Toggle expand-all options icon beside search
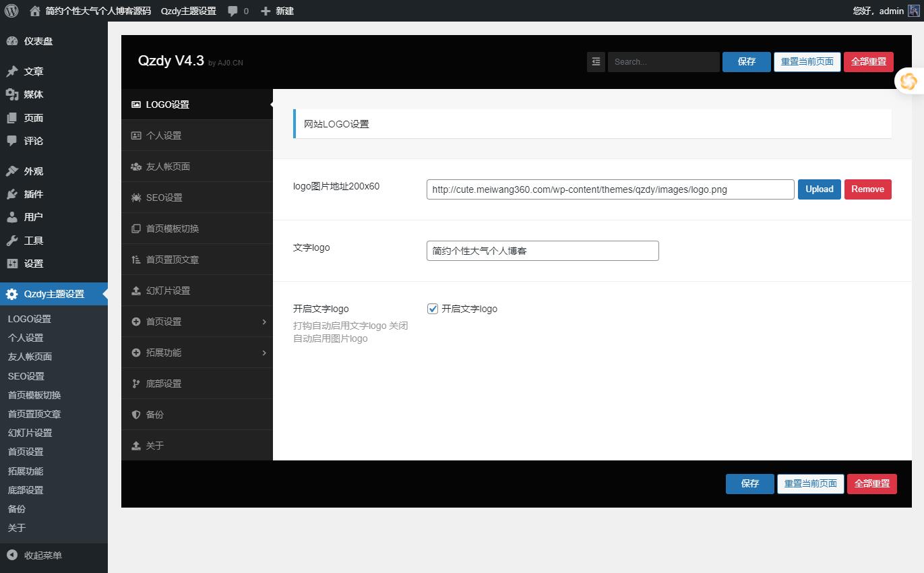 tap(596, 61)
